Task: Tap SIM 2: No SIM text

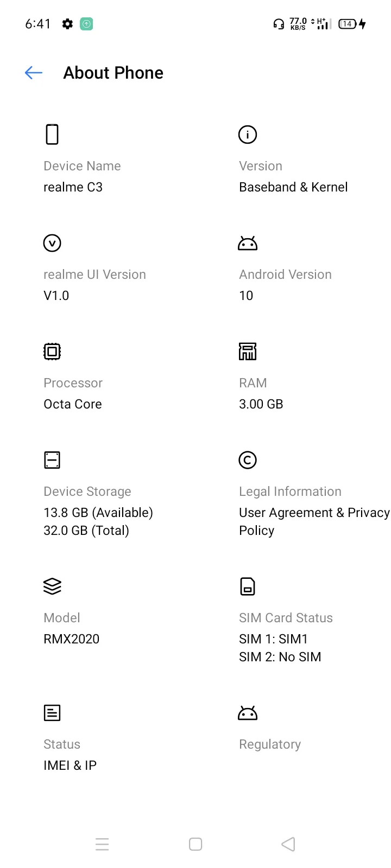Action: pyautogui.click(x=280, y=657)
